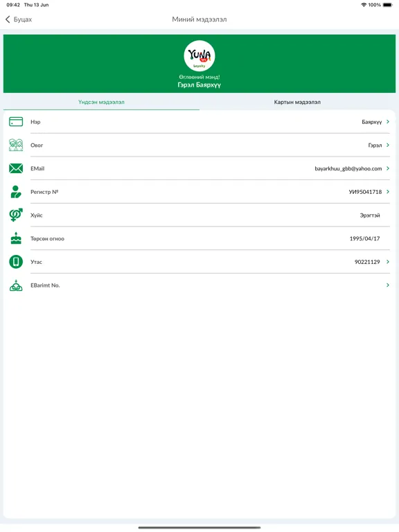Image resolution: width=399 pixels, height=532 pixels.
Task: Tap the home indicator bar
Action: click(199, 528)
